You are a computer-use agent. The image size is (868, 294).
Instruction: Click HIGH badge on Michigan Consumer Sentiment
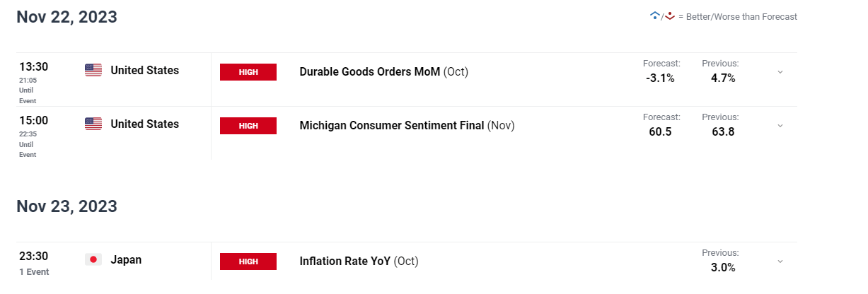point(248,126)
